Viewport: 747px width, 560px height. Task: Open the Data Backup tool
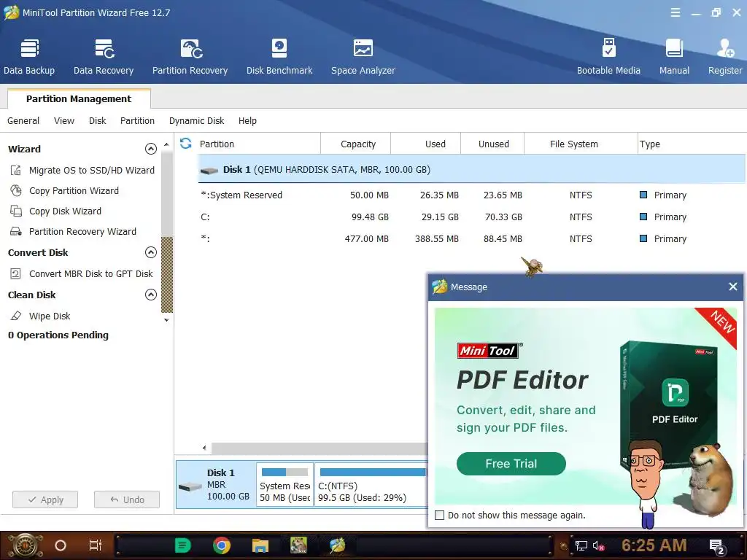pyautogui.click(x=29, y=57)
